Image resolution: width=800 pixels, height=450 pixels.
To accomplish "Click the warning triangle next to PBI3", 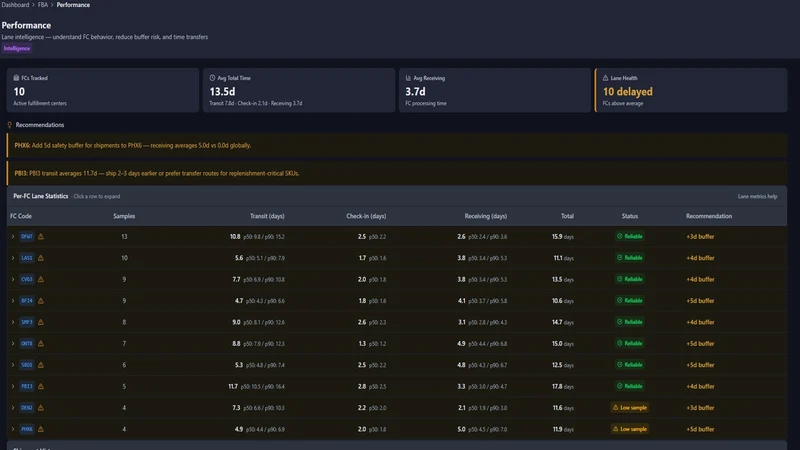I will (41, 387).
